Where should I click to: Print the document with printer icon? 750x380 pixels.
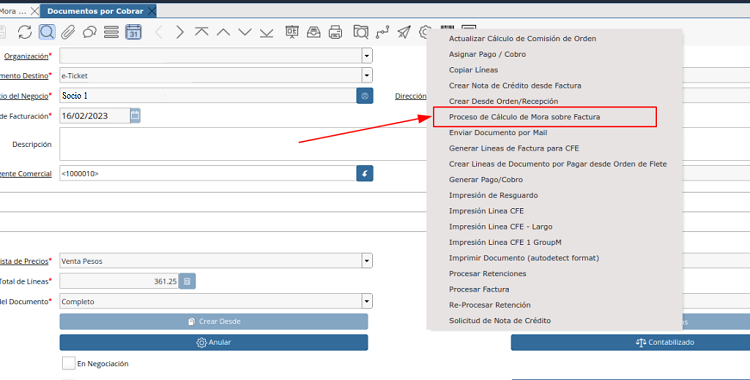(x=335, y=32)
